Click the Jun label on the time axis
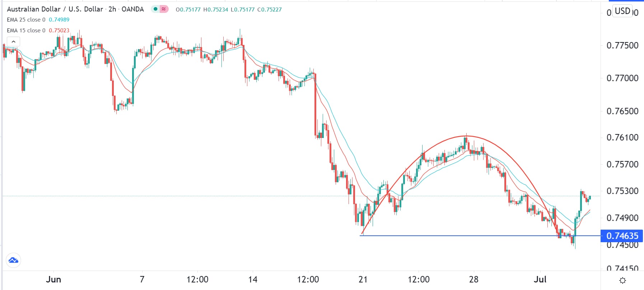 tap(53, 279)
